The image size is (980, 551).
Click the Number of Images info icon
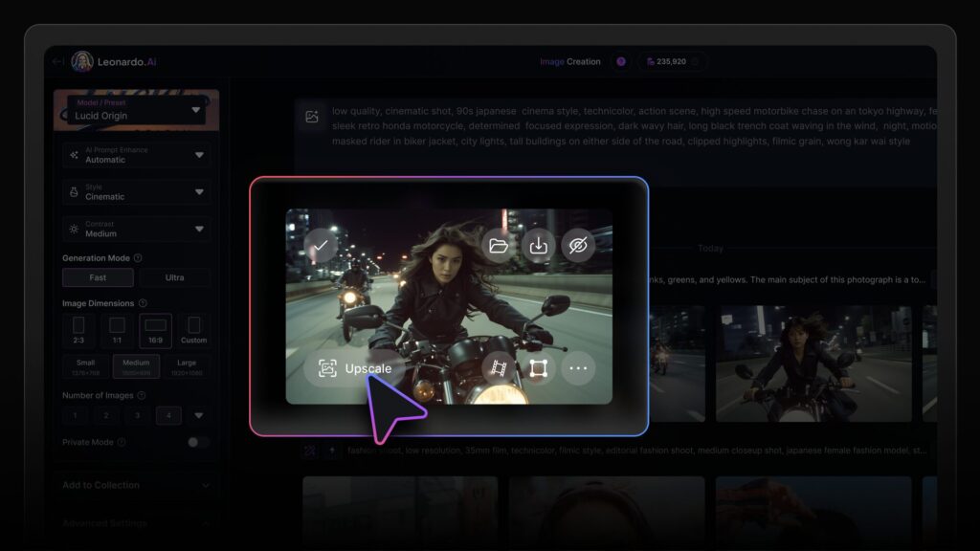[142, 395]
